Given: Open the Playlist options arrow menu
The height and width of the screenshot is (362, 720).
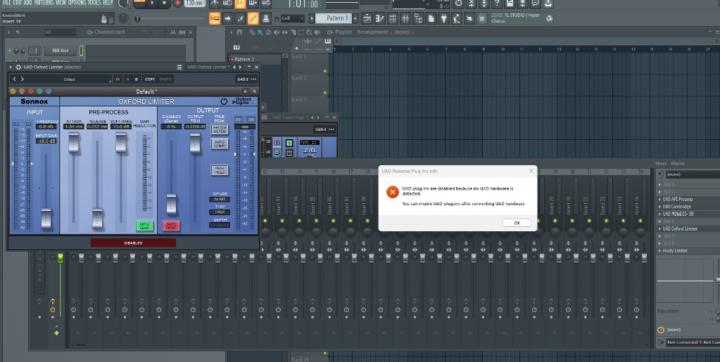Looking at the screenshot, I should tap(231, 32).
